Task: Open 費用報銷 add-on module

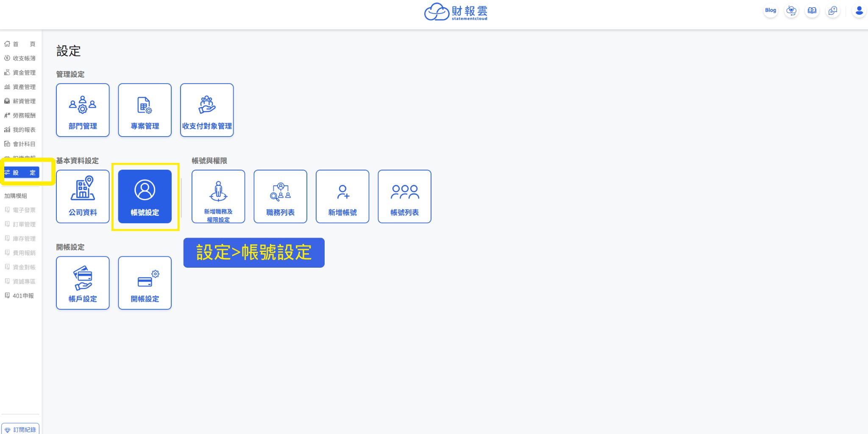Action: click(x=20, y=253)
